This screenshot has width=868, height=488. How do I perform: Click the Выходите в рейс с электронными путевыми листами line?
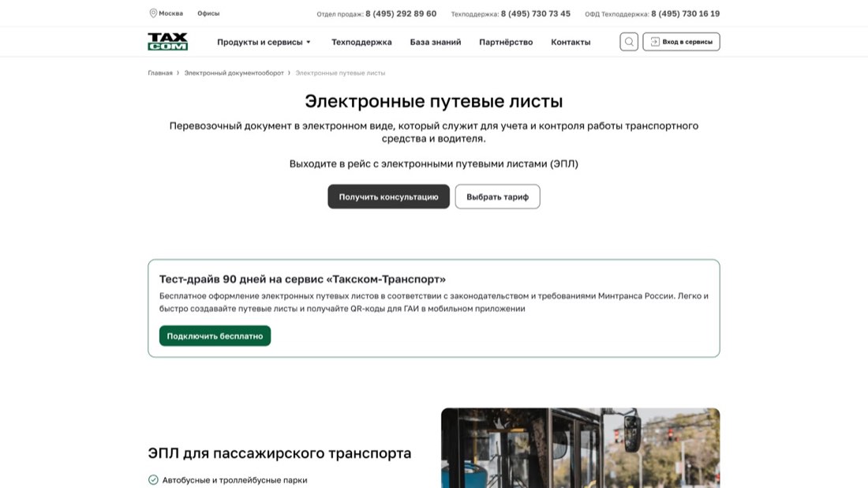pyautogui.click(x=433, y=164)
